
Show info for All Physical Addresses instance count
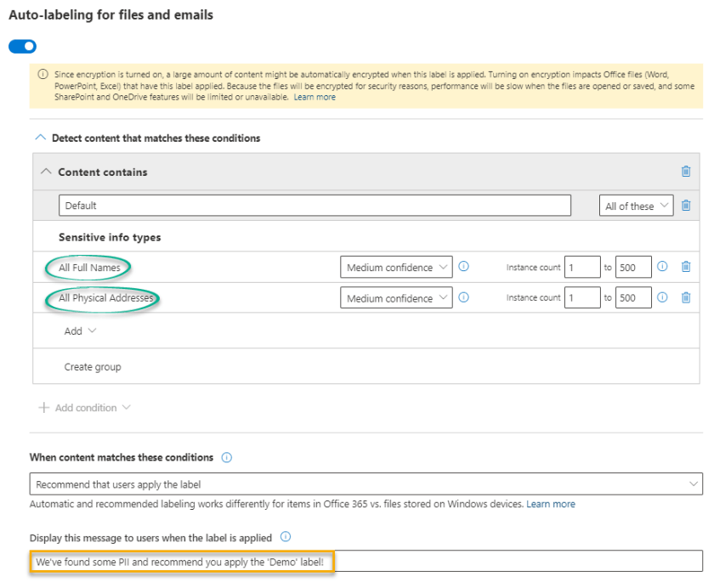(x=662, y=297)
